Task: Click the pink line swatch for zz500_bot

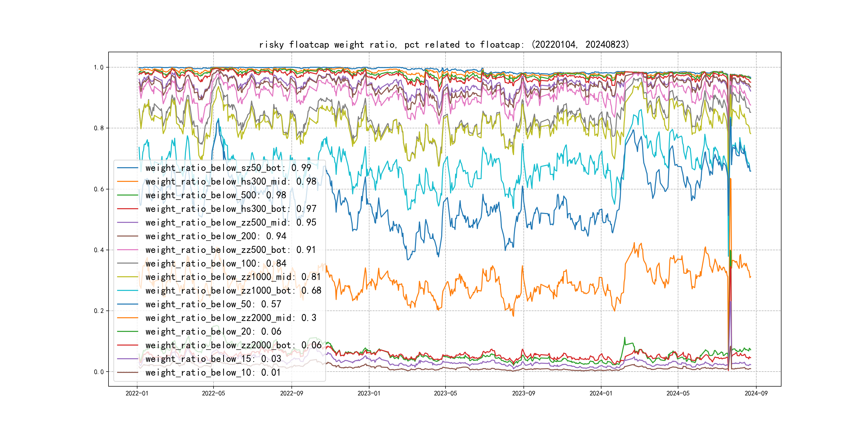Action: [x=127, y=250]
